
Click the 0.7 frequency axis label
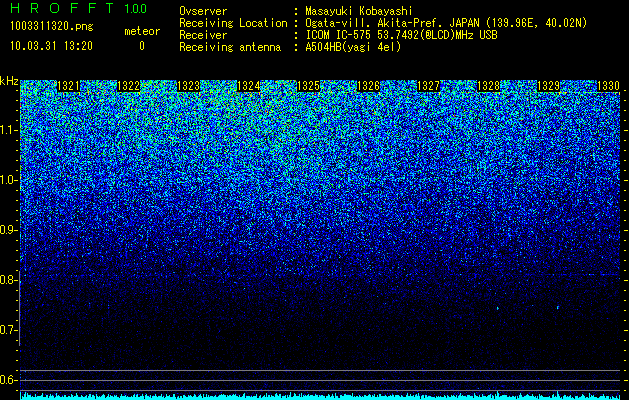[8, 330]
